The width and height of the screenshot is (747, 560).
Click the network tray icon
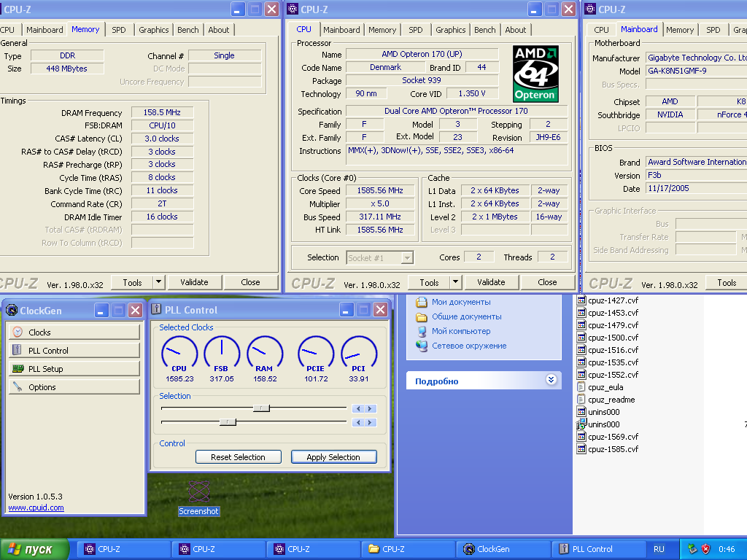(x=692, y=549)
